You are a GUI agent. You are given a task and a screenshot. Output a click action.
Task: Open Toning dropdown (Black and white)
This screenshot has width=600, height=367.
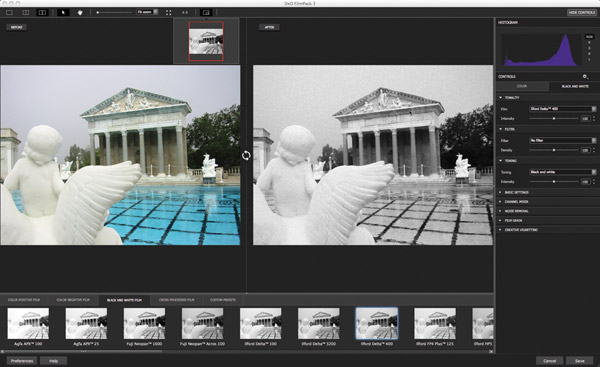[562, 172]
